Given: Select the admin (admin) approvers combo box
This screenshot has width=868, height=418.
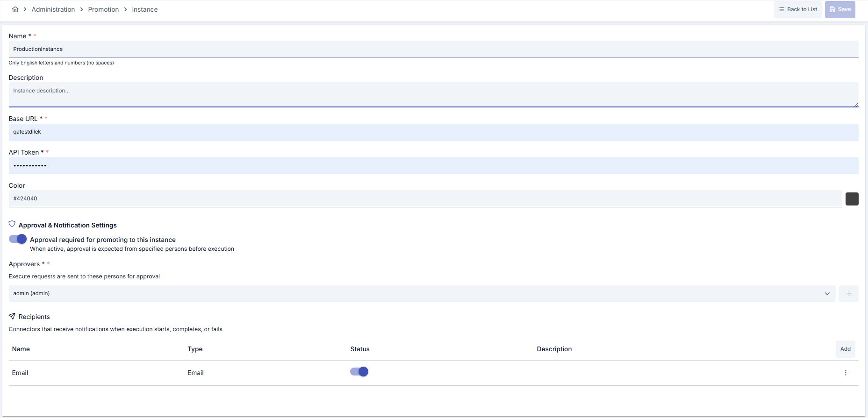Looking at the screenshot, I should point(422,293).
